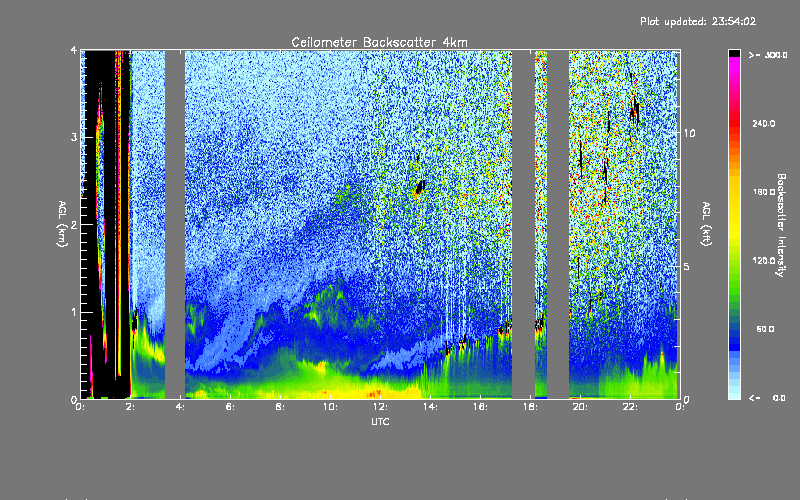The image size is (800, 500).
Task: Click the magenta band of the color scale
Action: (x=734, y=62)
